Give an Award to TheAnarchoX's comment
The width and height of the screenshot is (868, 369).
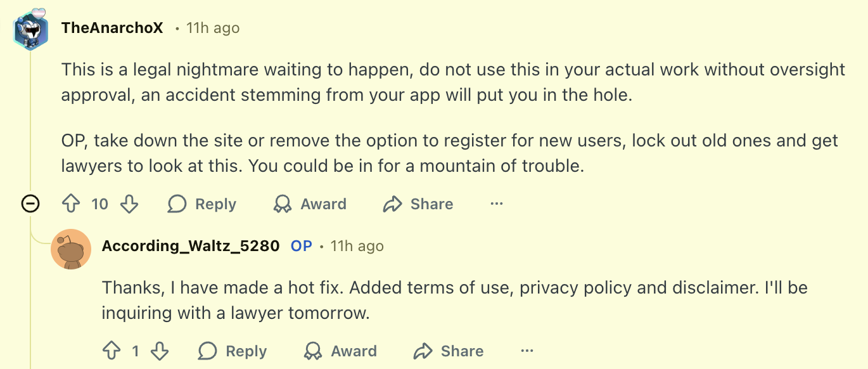[x=310, y=204]
